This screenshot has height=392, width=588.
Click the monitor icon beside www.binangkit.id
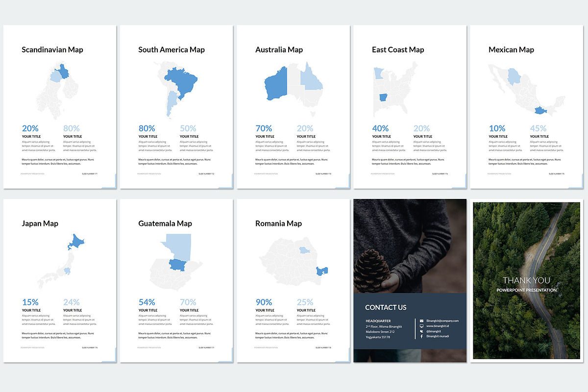[x=421, y=326]
